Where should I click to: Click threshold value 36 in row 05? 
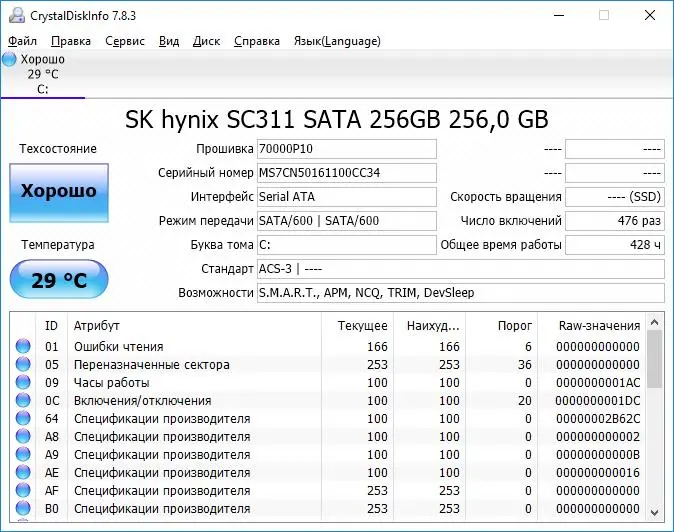click(x=524, y=364)
